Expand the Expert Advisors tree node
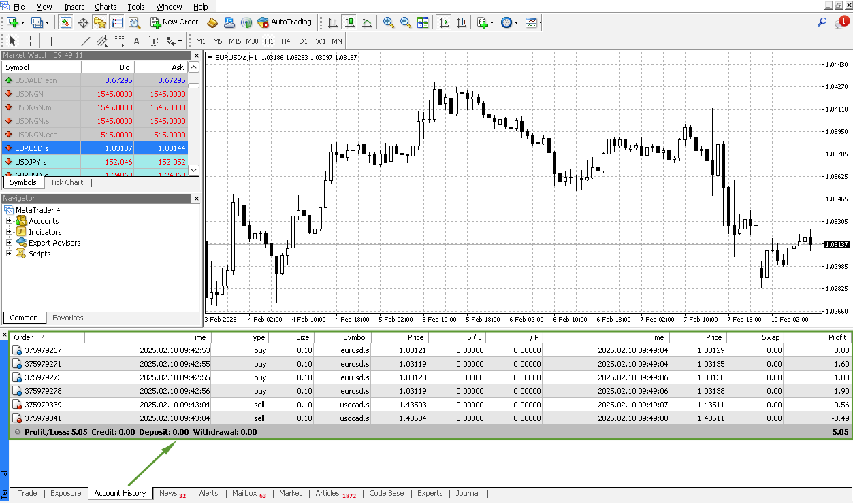 (x=10, y=243)
